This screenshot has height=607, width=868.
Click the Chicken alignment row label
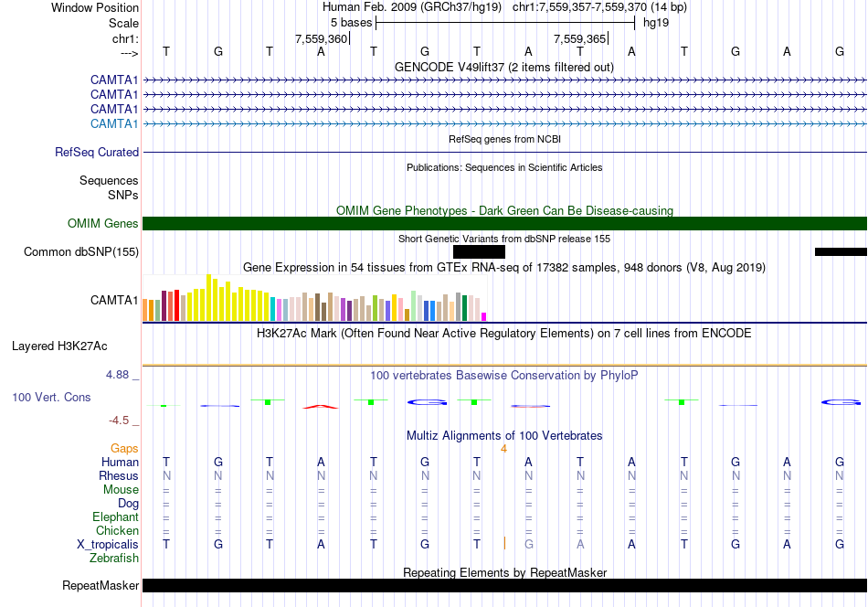pyautogui.click(x=117, y=530)
